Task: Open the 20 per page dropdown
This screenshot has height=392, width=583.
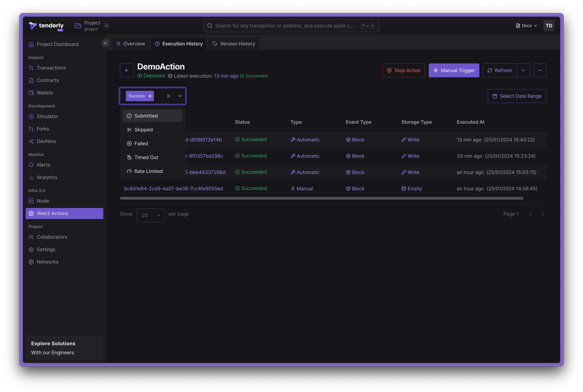Action: [150, 215]
